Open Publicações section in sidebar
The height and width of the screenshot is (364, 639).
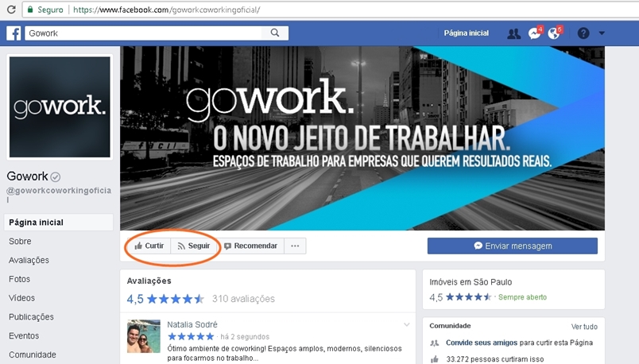(x=31, y=317)
